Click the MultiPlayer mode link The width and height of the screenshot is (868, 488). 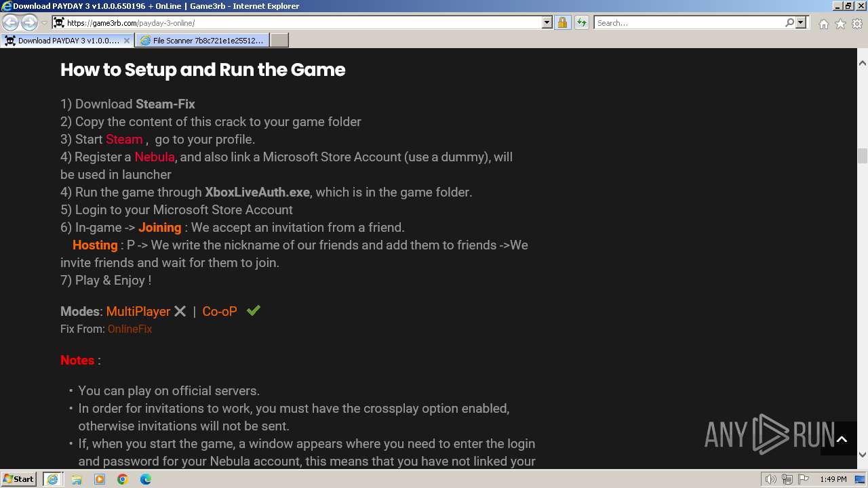pyautogui.click(x=138, y=311)
